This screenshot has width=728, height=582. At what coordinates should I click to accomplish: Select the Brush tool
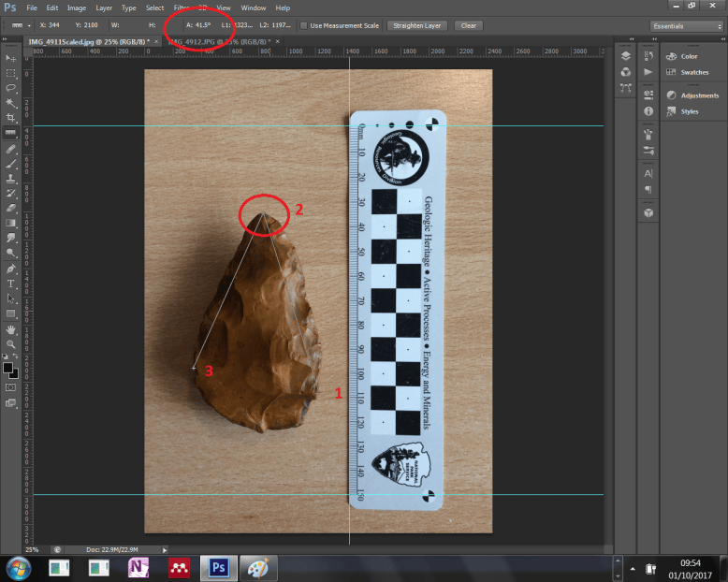[x=10, y=164]
